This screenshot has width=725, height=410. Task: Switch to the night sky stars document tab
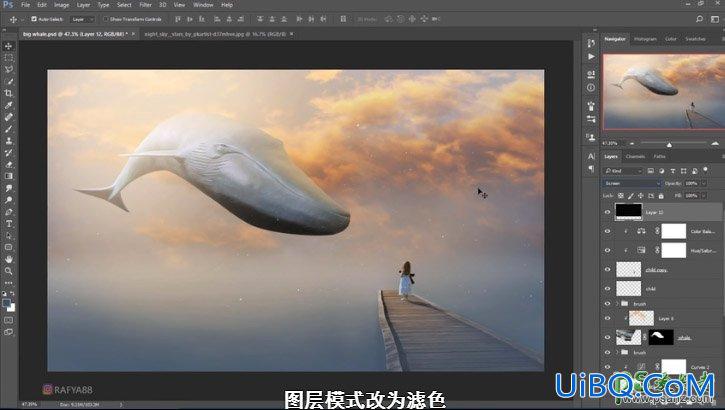click(215, 34)
